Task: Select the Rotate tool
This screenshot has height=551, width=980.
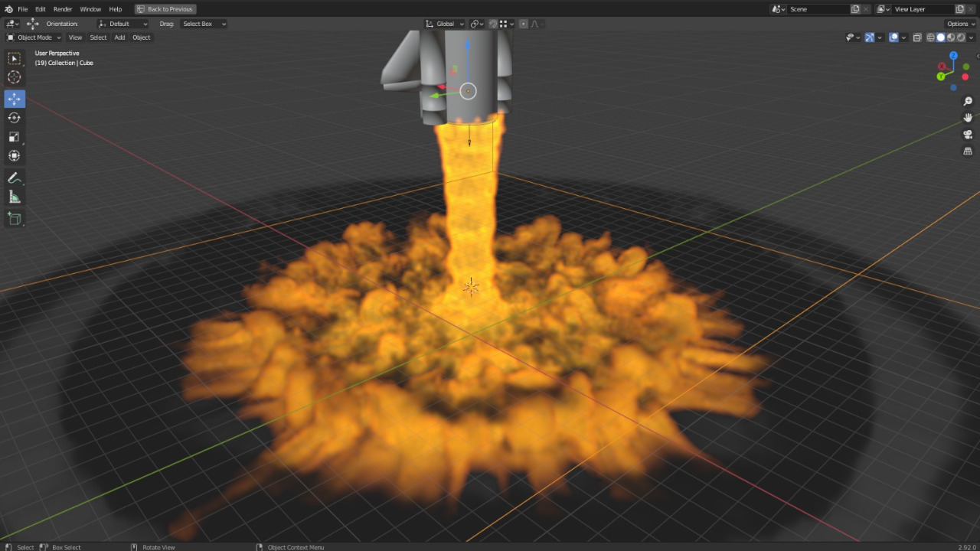Action: 14,117
